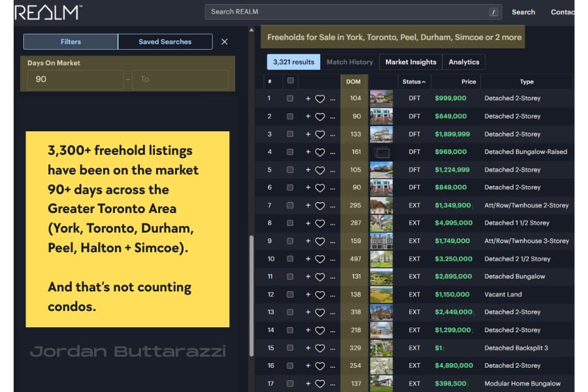Viewport: 588px width, 392px height.
Task: Open more options for the $969,000 listing
Action: coord(333,153)
